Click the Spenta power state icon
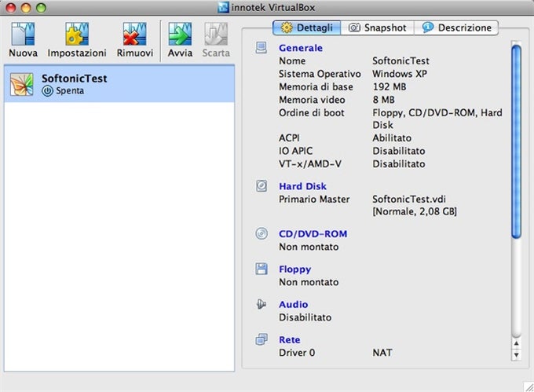 click(x=47, y=91)
